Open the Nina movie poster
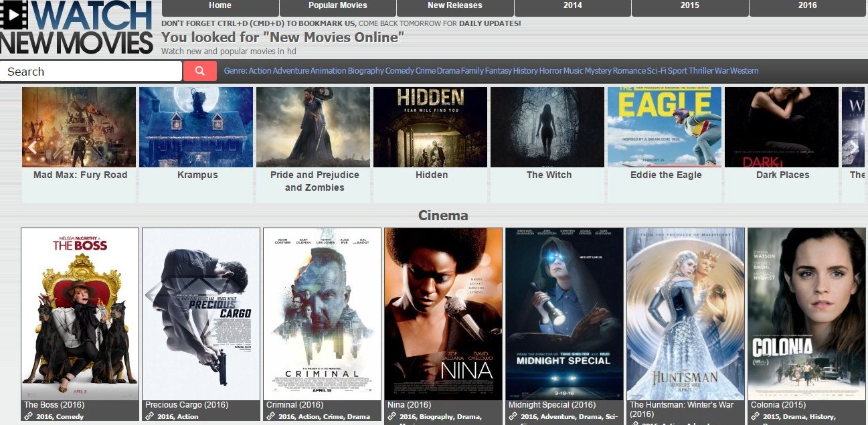The width and height of the screenshot is (868, 425). (x=444, y=314)
